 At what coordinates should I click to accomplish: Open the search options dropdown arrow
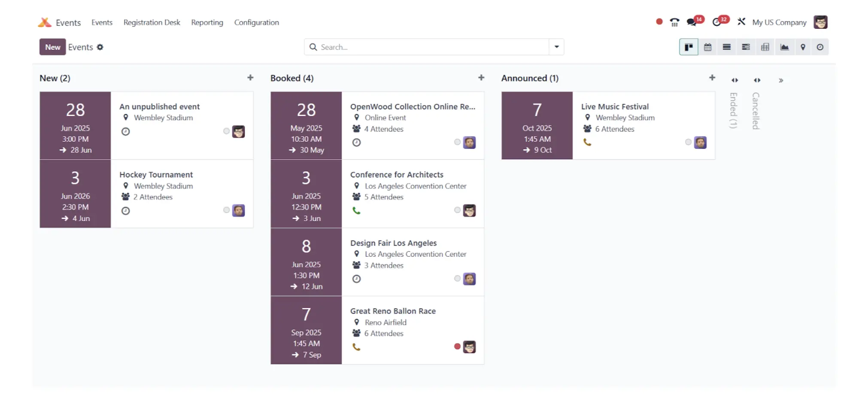(556, 47)
